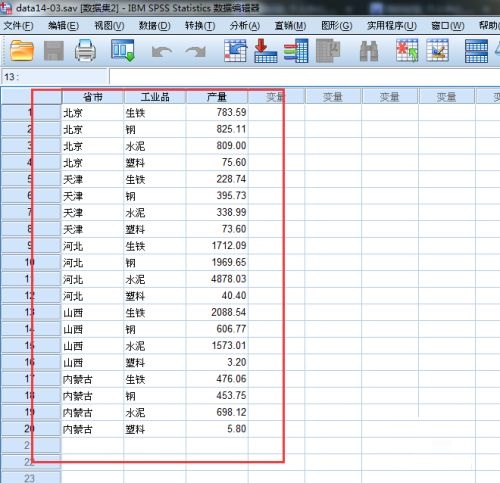This screenshot has width=500, height=483.
Task: Click cell containing 1573.01
Action: point(217,346)
